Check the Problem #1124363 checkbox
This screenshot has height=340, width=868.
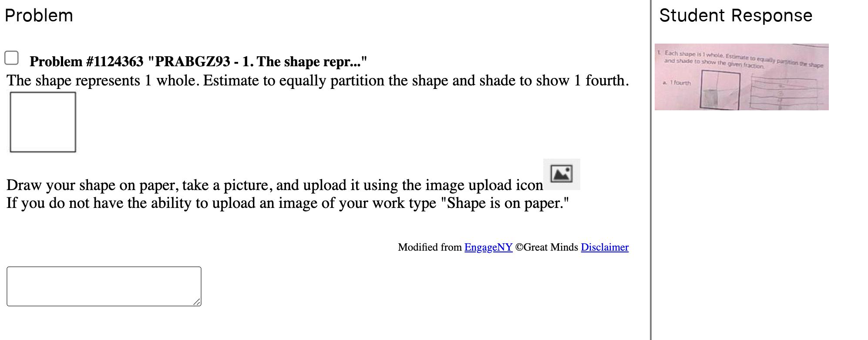tap(12, 58)
